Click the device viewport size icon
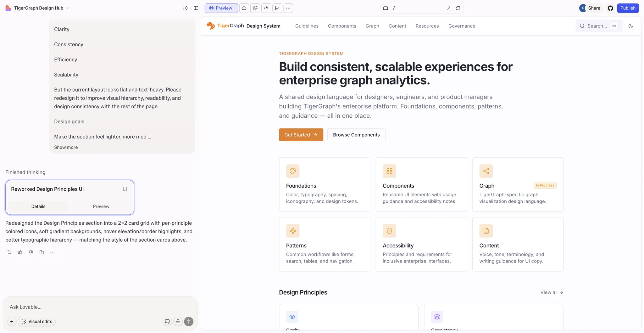The image size is (644, 333). [x=386, y=8]
